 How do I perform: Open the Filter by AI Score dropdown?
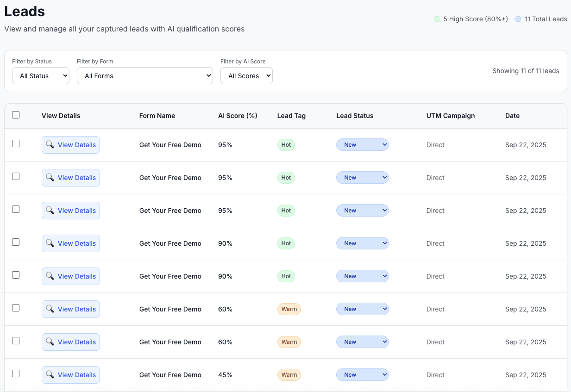[x=246, y=76]
